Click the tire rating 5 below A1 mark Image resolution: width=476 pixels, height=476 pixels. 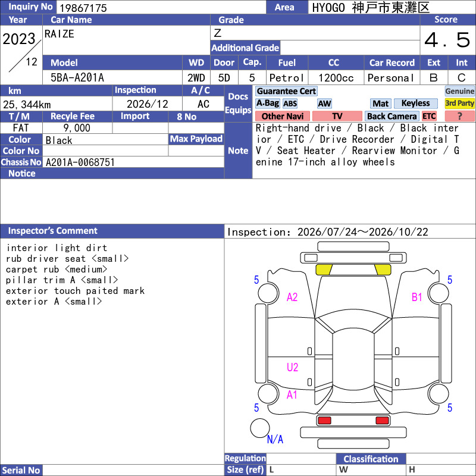(256, 408)
